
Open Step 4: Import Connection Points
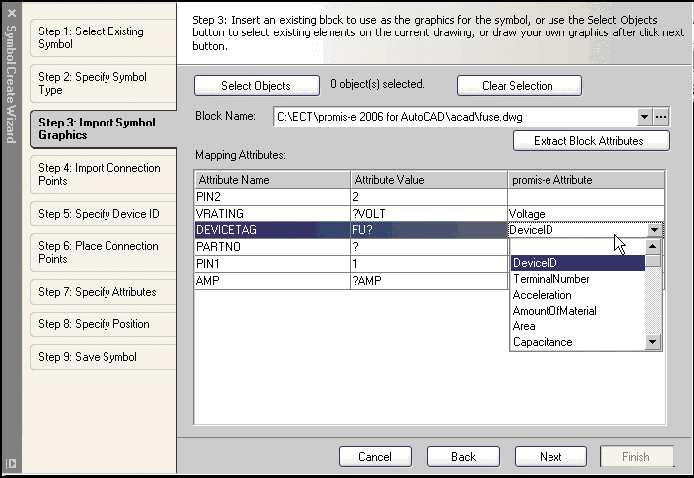pyautogui.click(x=93, y=175)
